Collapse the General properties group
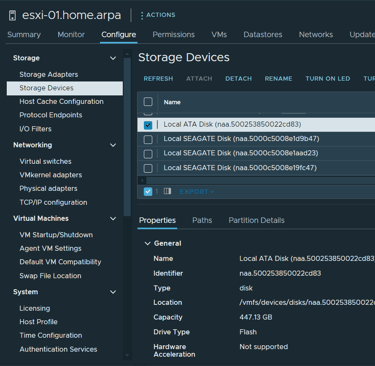The image size is (375, 366). [147, 243]
